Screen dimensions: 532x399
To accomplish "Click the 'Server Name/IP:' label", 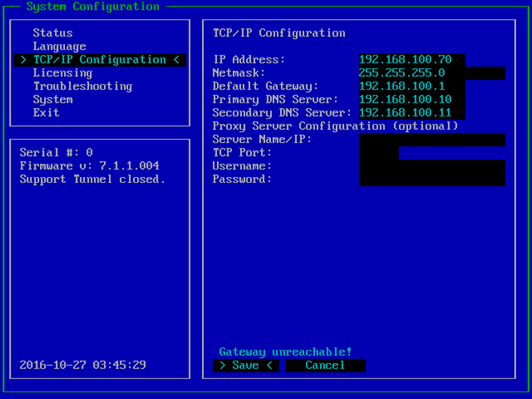I will pyautogui.click(x=262, y=140).
